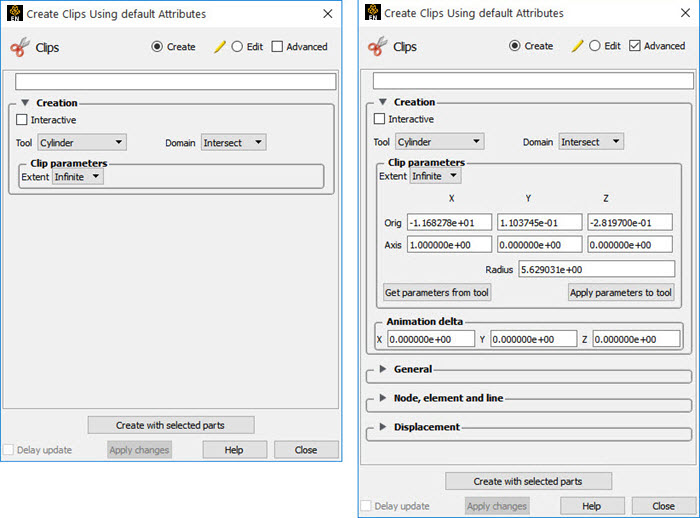This screenshot has width=700, height=518.
Task: Click the EnSight app icon in right title bar
Action: [x=373, y=13]
